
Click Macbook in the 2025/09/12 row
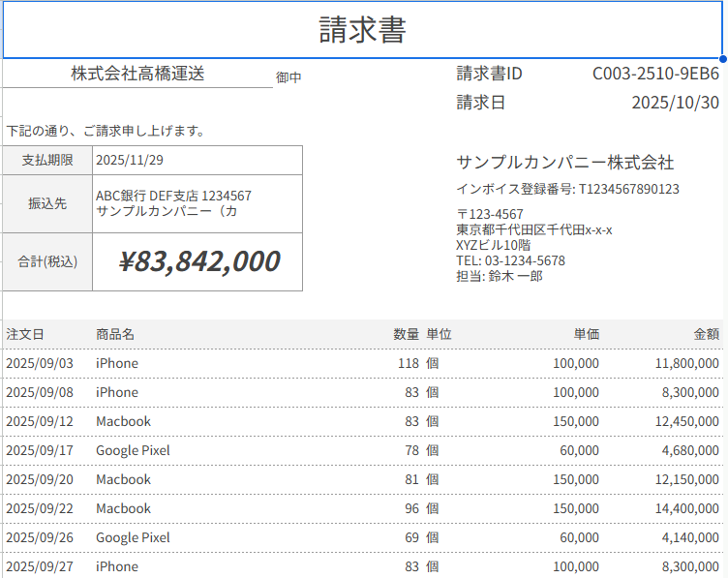point(123,421)
